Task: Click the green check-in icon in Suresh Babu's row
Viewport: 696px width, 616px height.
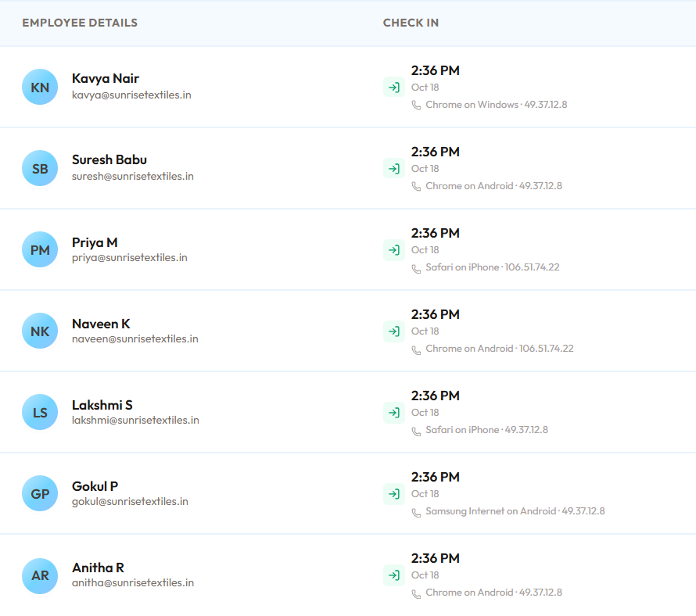Action: coord(393,168)
